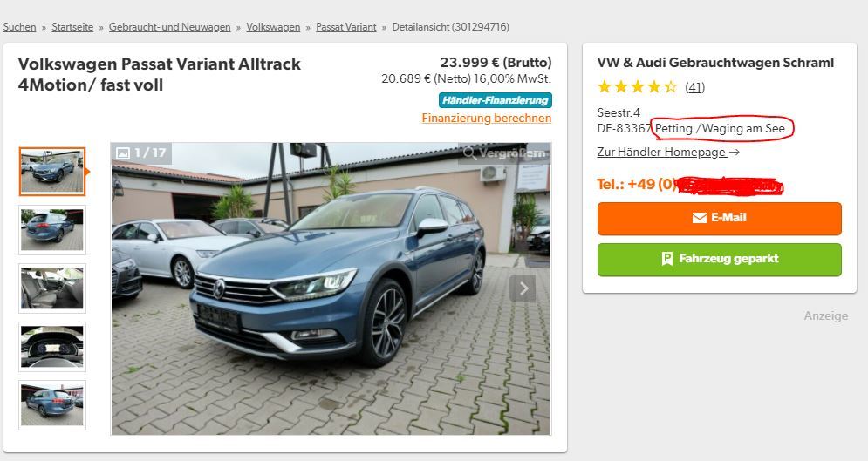Select the dashboard cockpit thumbnail
Image resolution: width=868 pixels, height=461 pixels.
(x=52, y=347)
